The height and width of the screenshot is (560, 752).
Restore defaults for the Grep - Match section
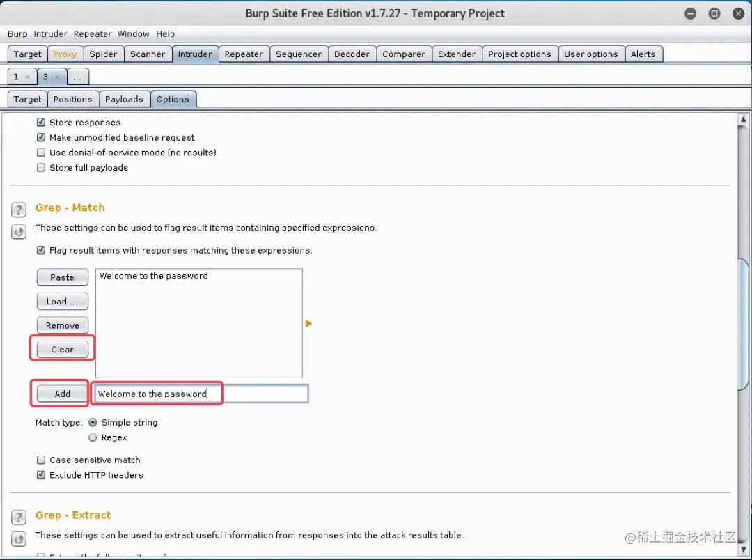(x=19, y=232)
